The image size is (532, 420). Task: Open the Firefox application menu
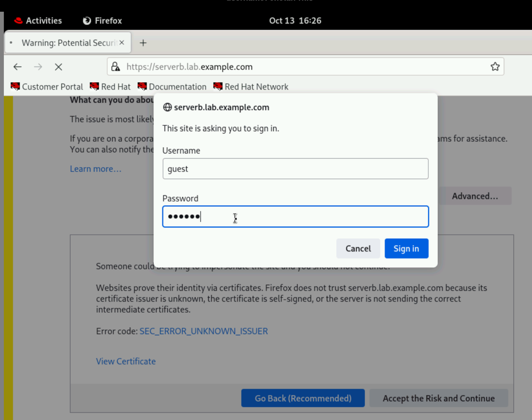coord(103,21)
